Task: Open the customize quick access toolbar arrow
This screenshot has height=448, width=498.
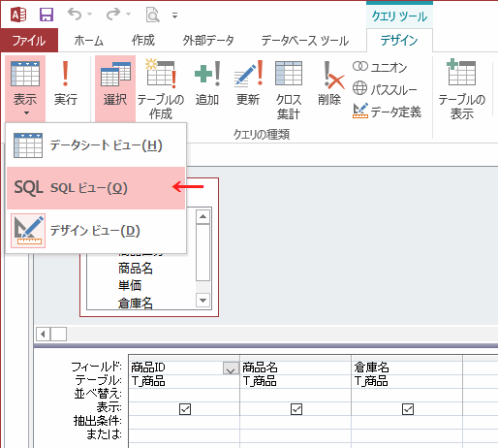Action: pyautogui.click(x=174, y=16)
